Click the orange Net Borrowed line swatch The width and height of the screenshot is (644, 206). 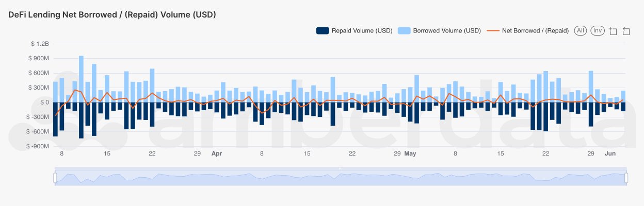(x=493, y=31)
